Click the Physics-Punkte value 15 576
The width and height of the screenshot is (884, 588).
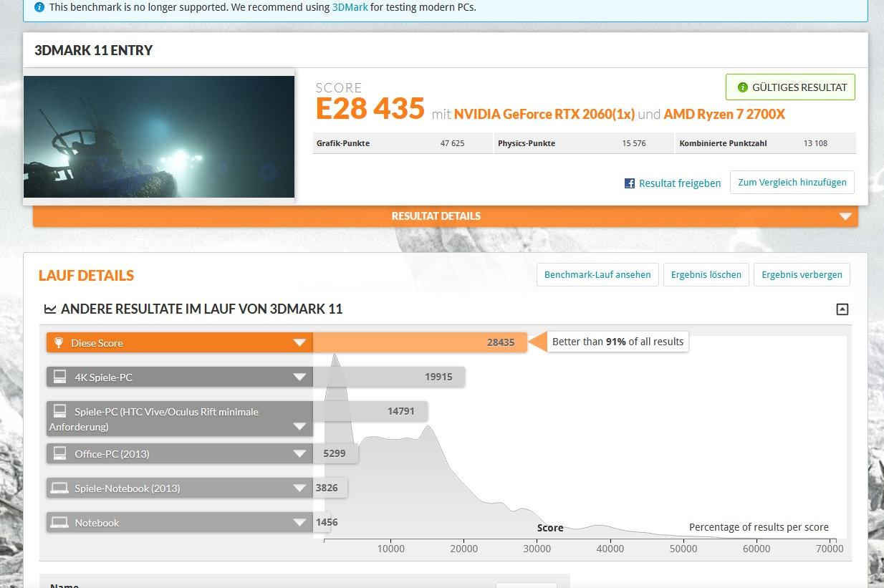click(634, 143)
